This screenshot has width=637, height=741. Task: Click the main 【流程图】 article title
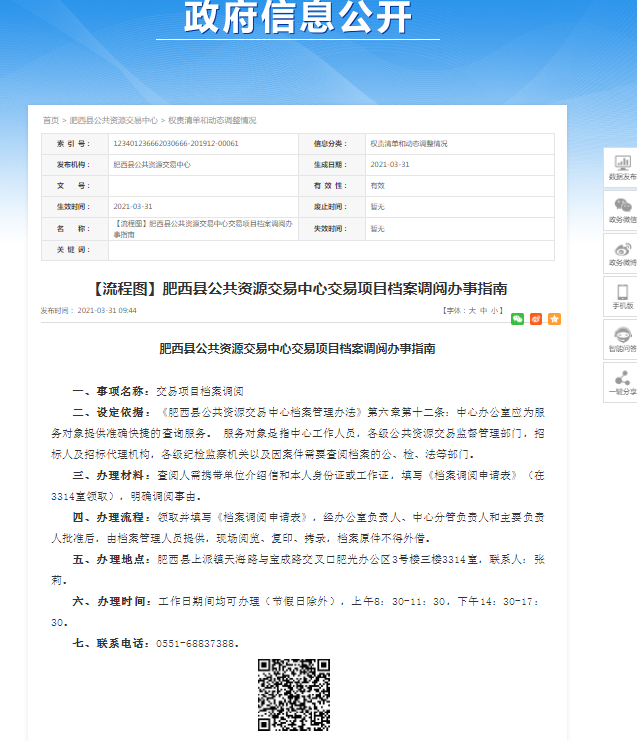pos(298,289)
